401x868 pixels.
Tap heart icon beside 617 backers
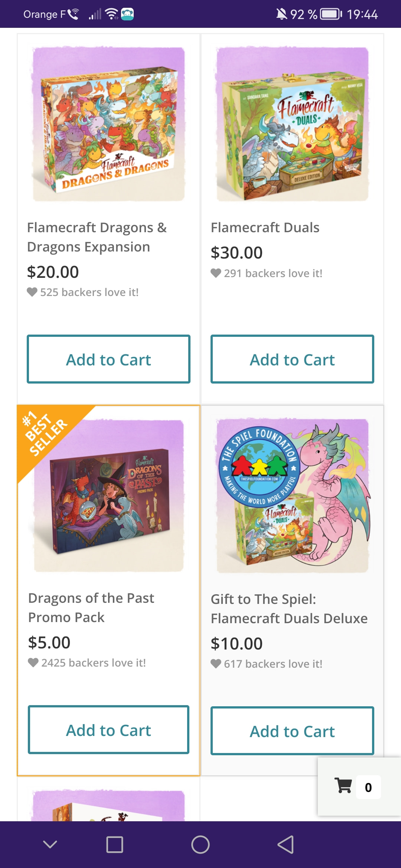(216, 664)
